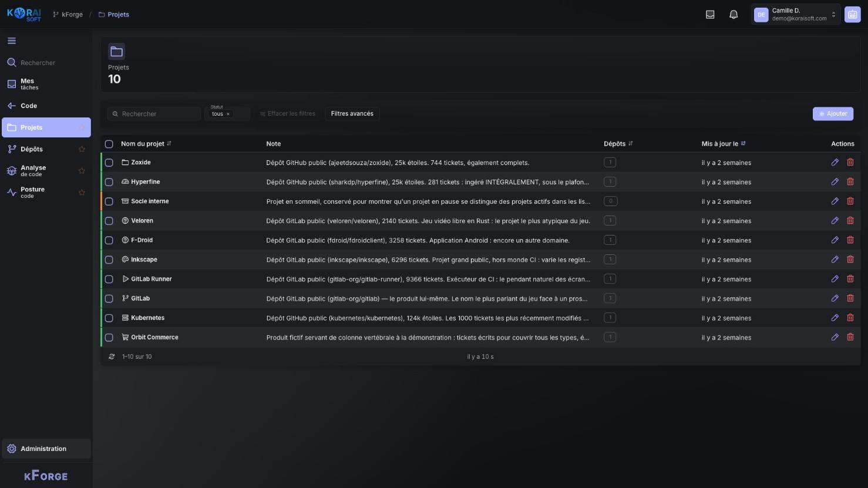The height and width of the screenshot is (488, 868).
Task: Click the kForge breadcrumb link
Action: (68, 15)
